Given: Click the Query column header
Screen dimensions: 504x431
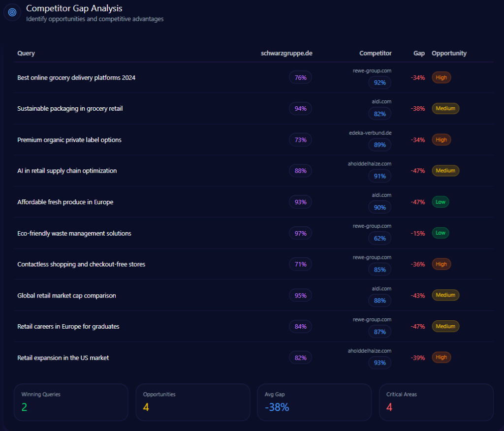Looking at the screenshot, I should coord(26,53).
